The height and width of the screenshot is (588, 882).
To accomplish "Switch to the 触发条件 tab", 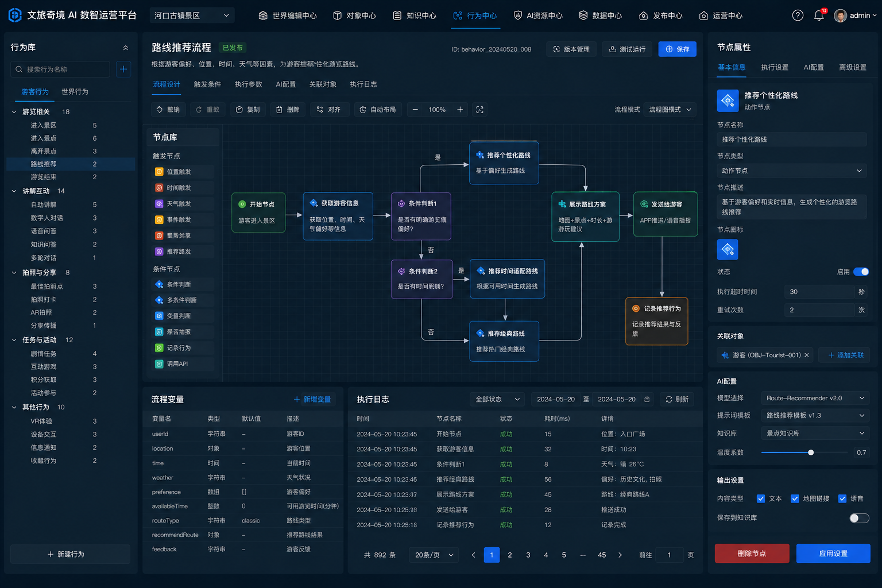I will click(207, 84).
